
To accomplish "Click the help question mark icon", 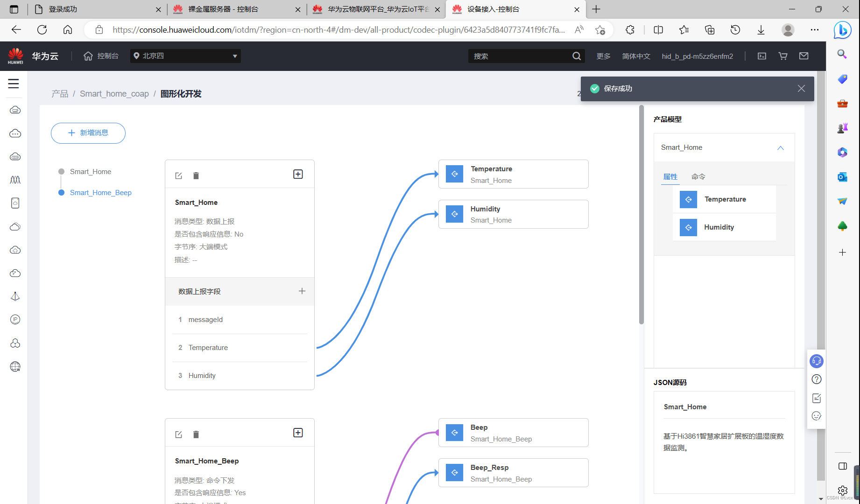I will pyautogui.click(x=817, y=379).
